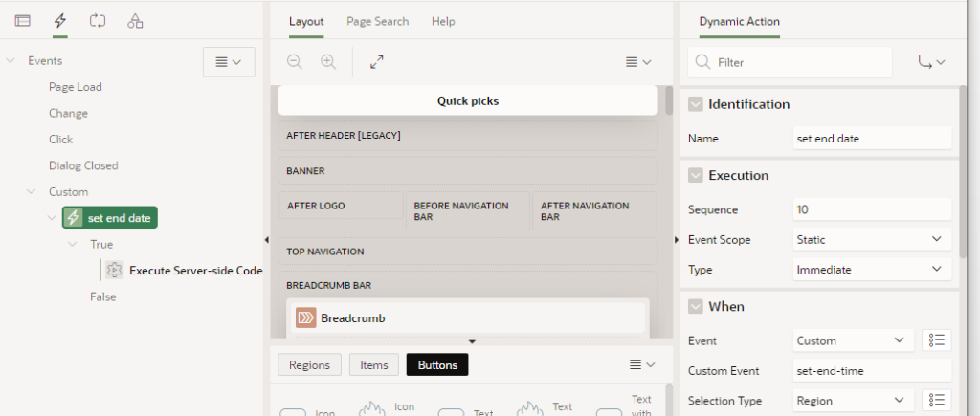980x416 pixels.
Task: Collapse the Identification section
Action: tap(696, 104)
